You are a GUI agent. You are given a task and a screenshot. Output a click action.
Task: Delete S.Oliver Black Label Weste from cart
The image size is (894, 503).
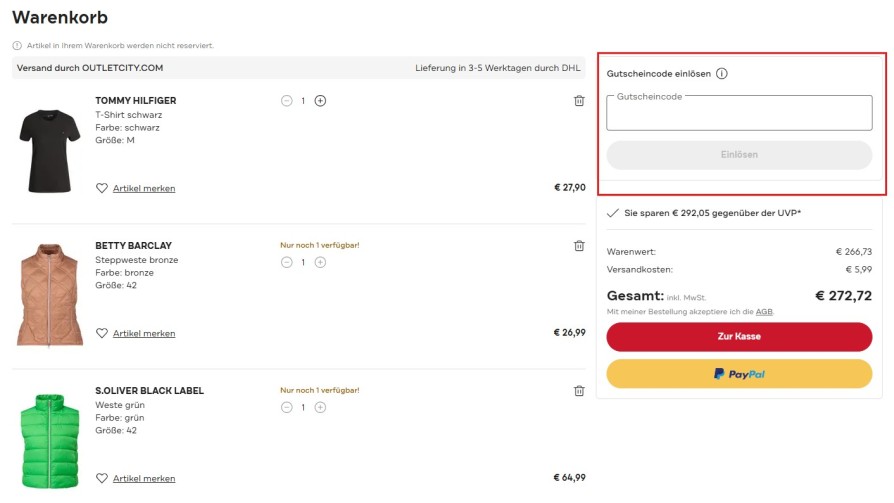[x=579, y=391]
